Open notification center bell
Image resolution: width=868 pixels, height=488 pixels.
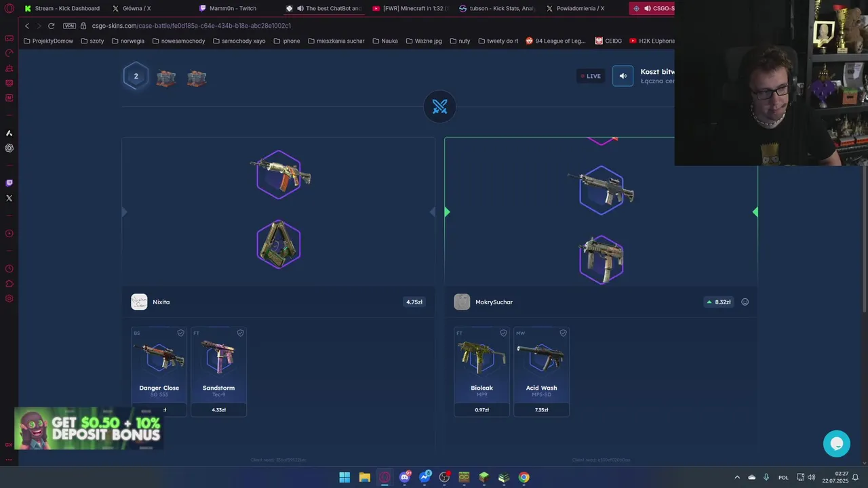[x=855, y=477]
